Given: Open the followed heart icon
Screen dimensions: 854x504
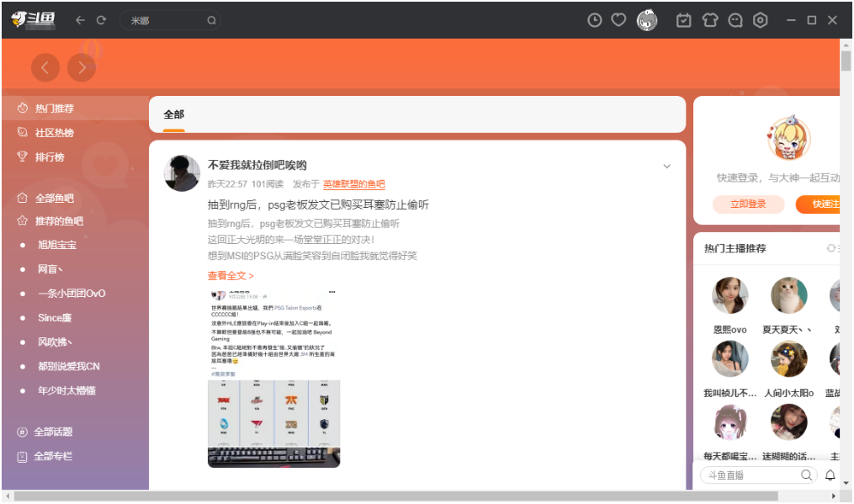Looking at the screenshot, I should [618, 20].
